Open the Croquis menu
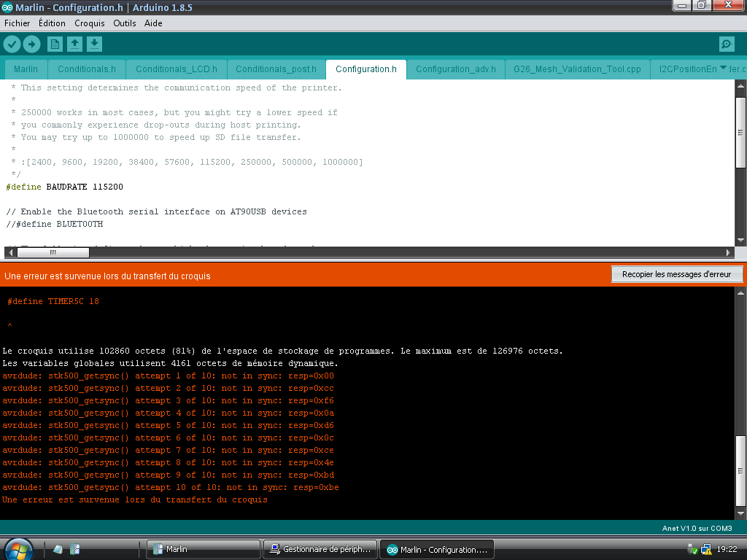Viewport: 747px width, 560px height. click(x=90, y=23)
